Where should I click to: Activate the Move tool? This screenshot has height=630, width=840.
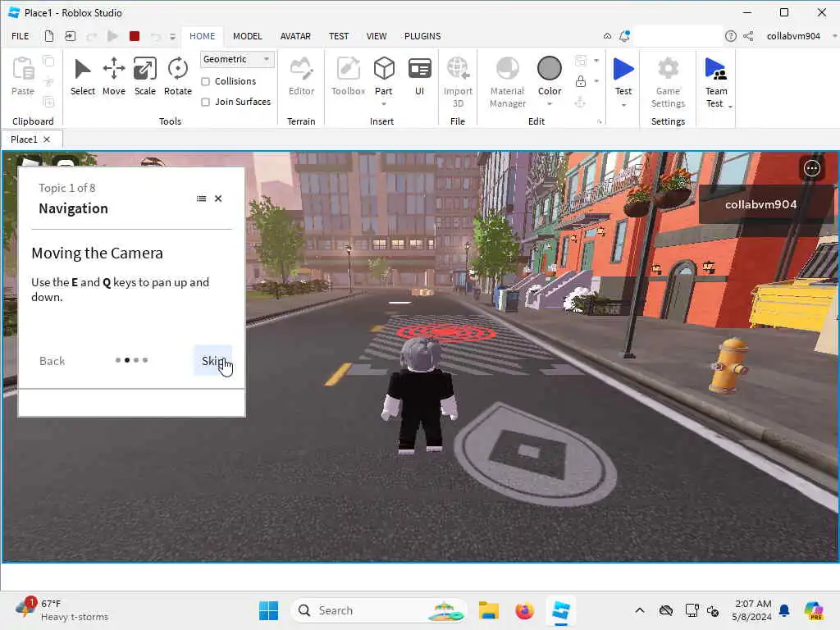[x=113, y=76]
